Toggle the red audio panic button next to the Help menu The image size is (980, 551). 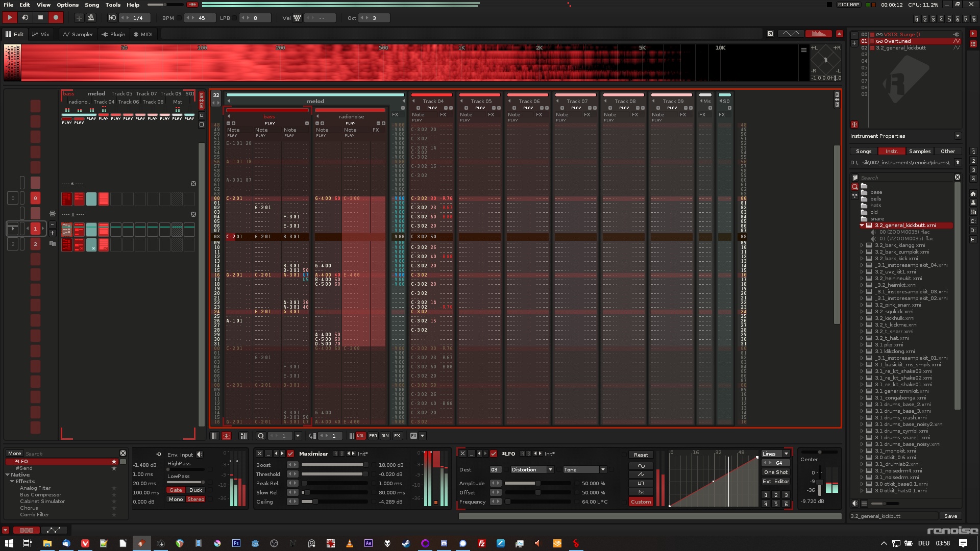[x=192, y=5]
